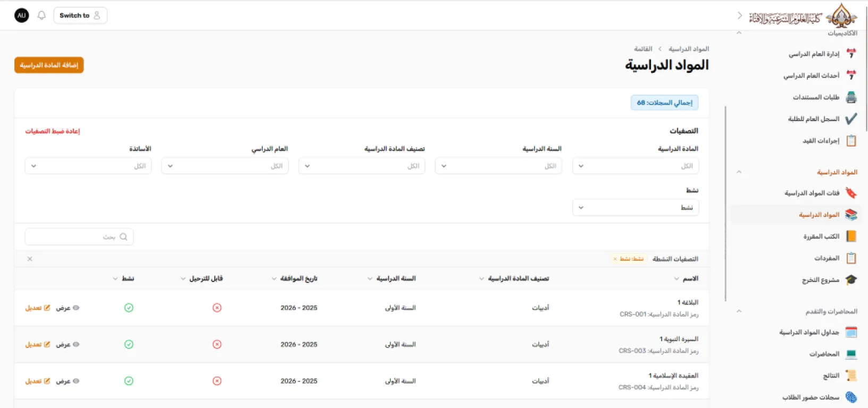Go to مشروع التخرج menu item
868x408 pixels.
click(x=821, y=280)
